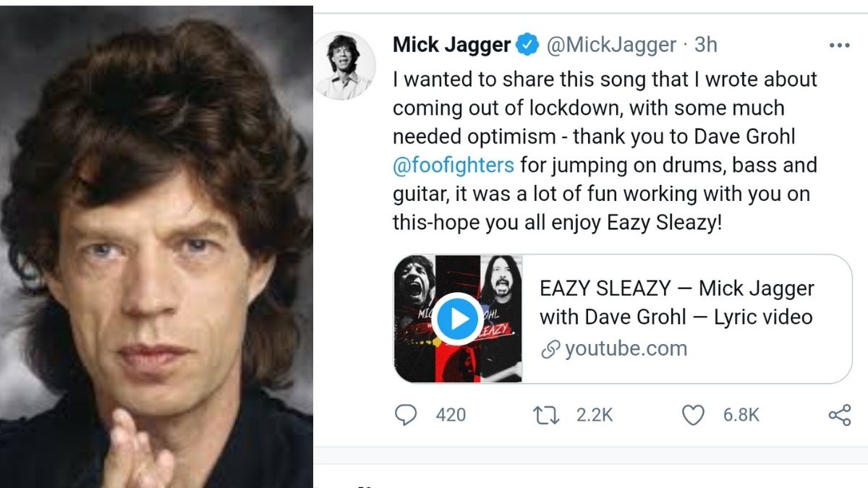Screen dimensions: 868x488
Task: Click the 2.2K retweets count
Action: click(595, 415)
